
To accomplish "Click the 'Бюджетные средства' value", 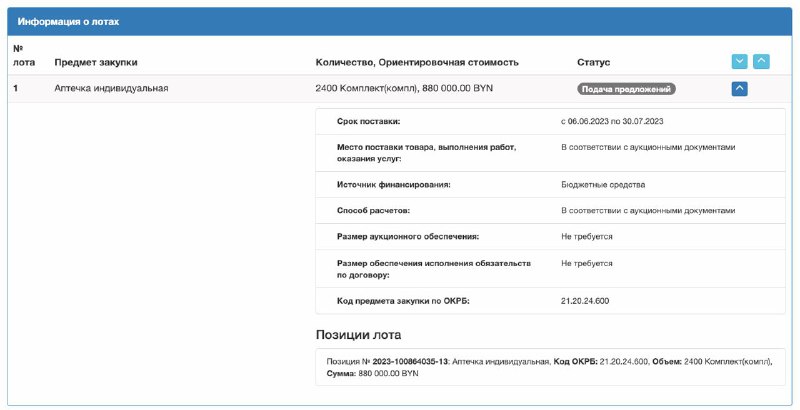I will coord(603,185).
